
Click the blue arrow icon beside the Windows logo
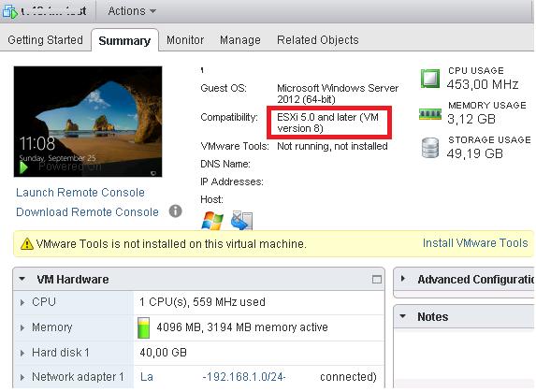[241, 221]
